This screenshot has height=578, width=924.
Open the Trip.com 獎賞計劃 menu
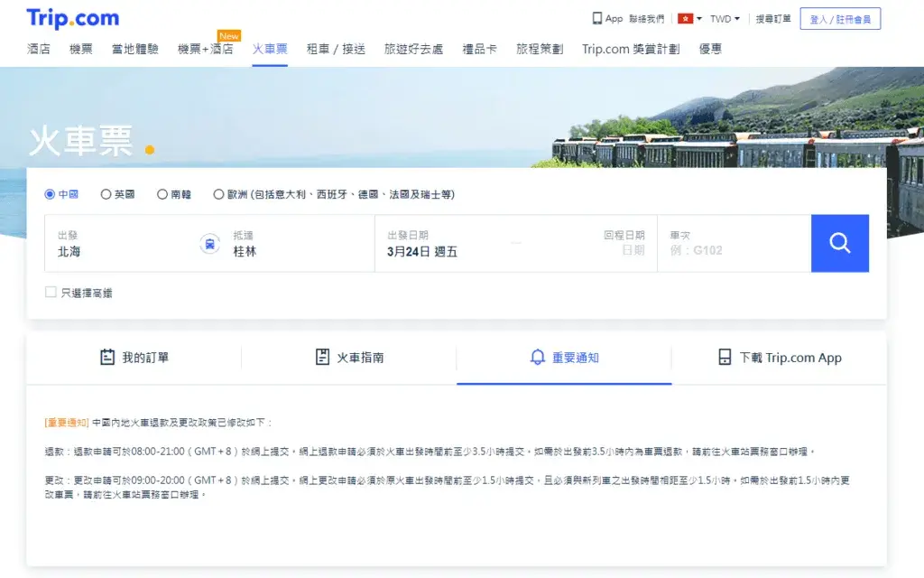pyautogui.click(x=631, y=49)
